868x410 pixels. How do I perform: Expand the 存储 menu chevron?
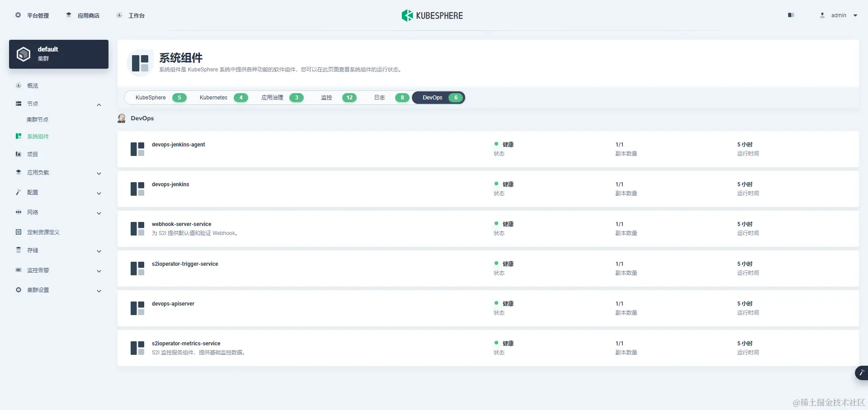click(x=99, y=251)
